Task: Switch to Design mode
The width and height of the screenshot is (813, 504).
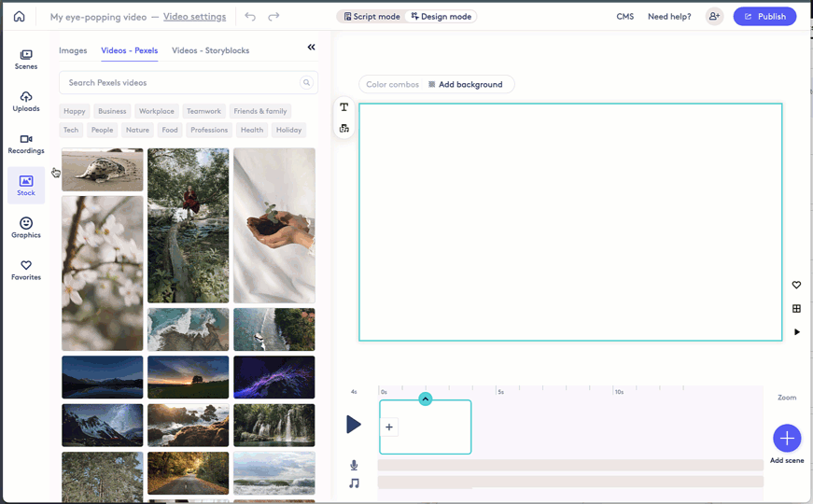Action: point(442,17)
